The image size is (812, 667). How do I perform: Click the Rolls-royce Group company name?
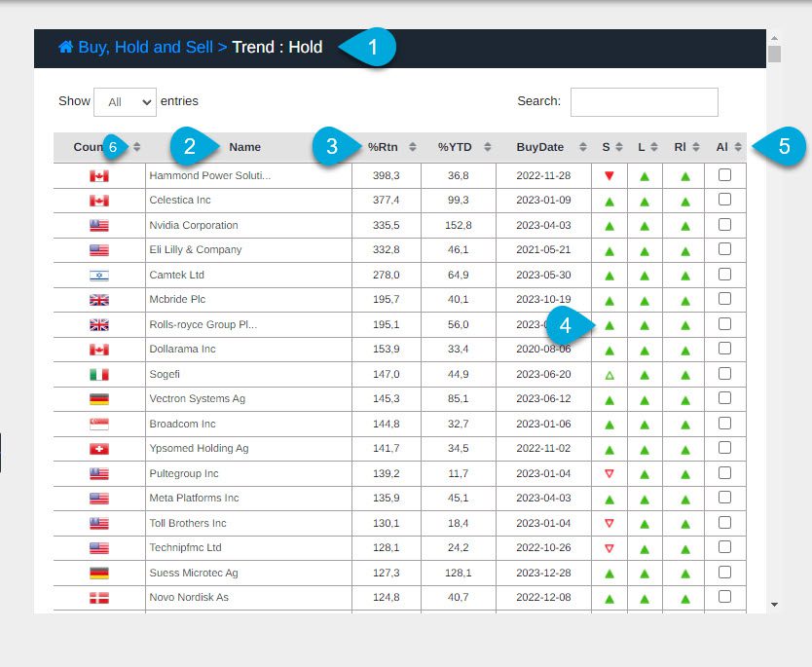coord(203,324)
